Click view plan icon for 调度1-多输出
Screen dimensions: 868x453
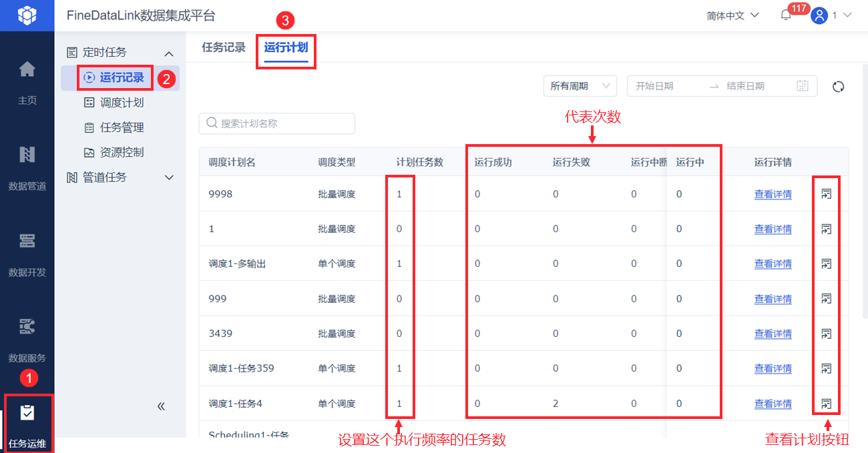pos(827,264)
